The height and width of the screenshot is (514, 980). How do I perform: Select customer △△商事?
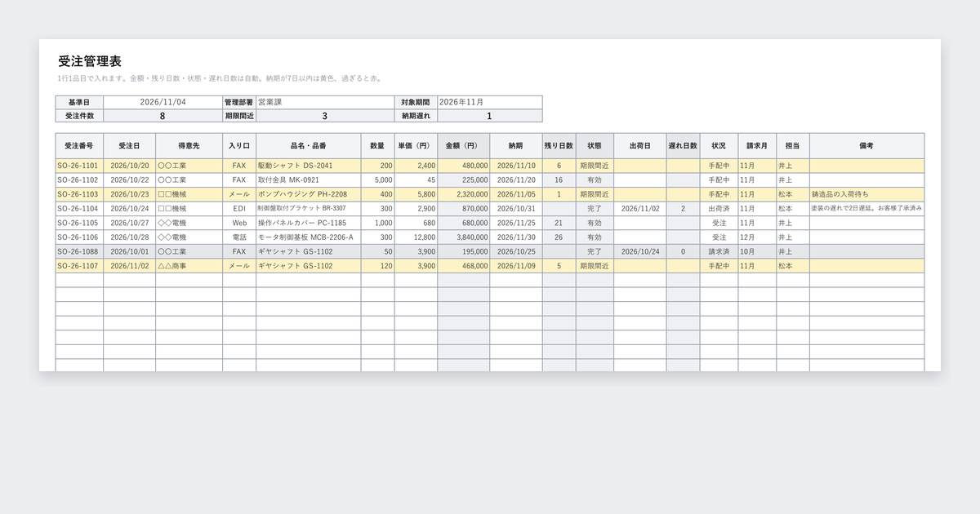click(x=189, y=266)
